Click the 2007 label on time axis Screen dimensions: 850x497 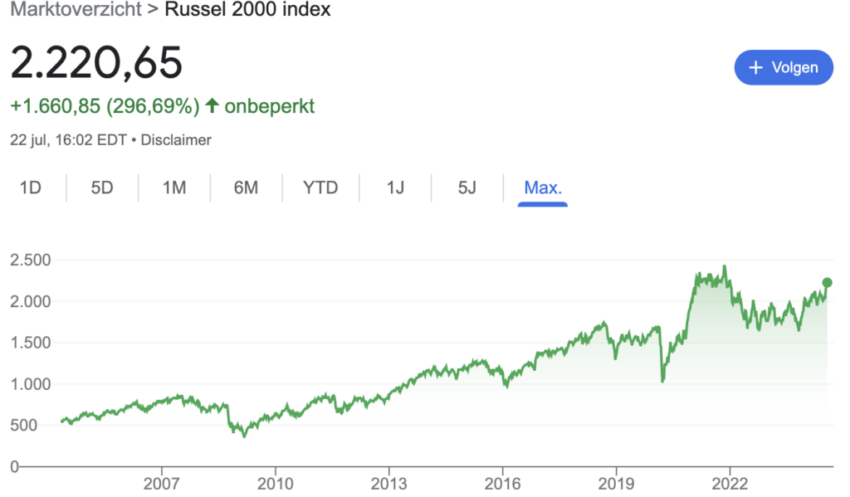pos(162,483)
